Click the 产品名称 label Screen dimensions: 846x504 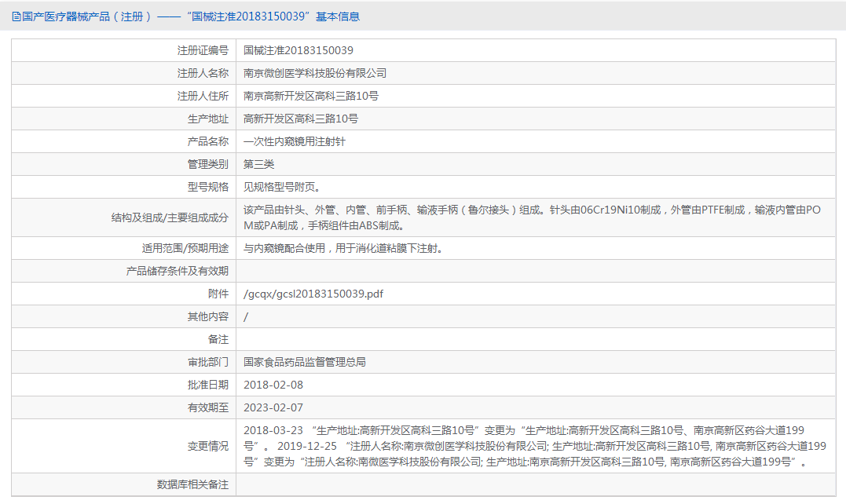207,141
